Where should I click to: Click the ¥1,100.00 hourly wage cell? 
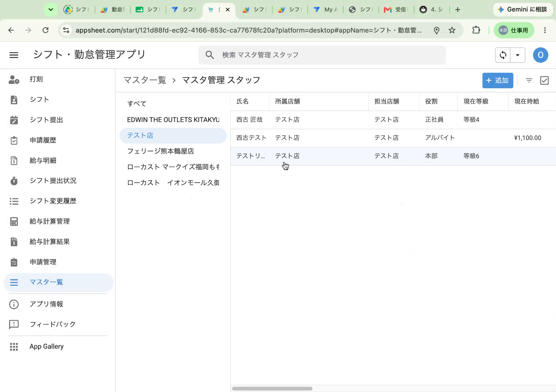528,138
